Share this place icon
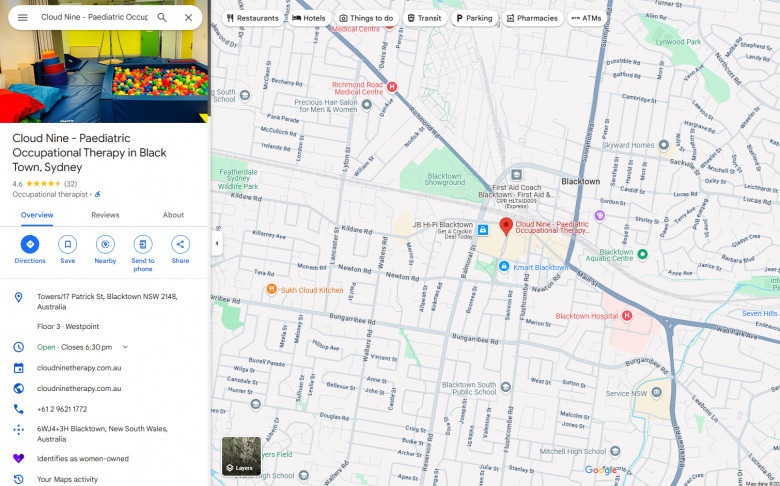Screen dimensions: 780x486 [180, 244]
